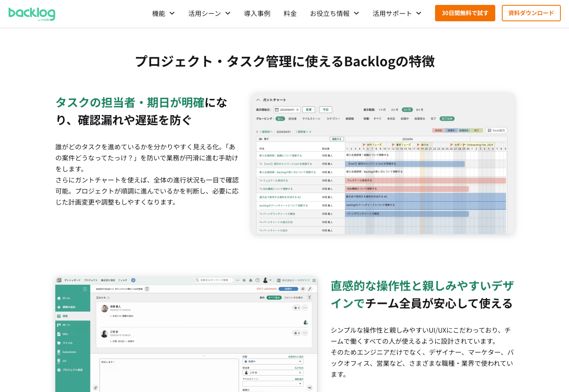The image size is (569, 392).
Task: Click the プロジェクト設定 gear icon in sidebar
Action: pyautogui.click(x=59, y=370)
